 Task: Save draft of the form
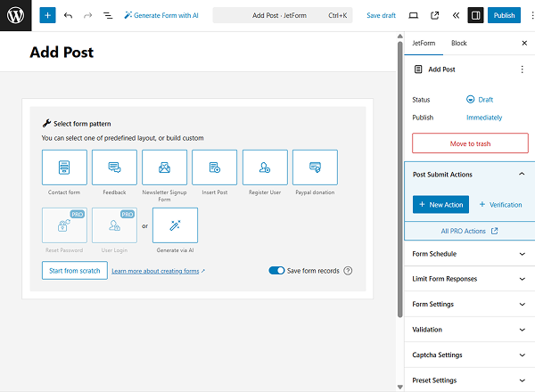tap(381, 15)
